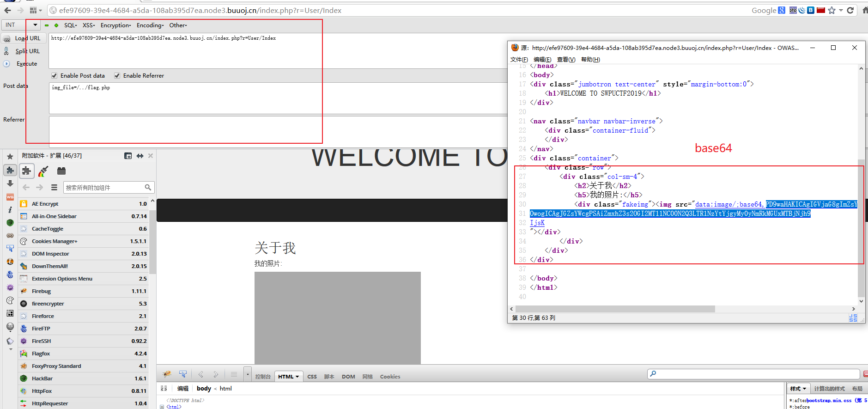Click the Firebug bug icon in devtools toolbar

(x=167, y=374)
